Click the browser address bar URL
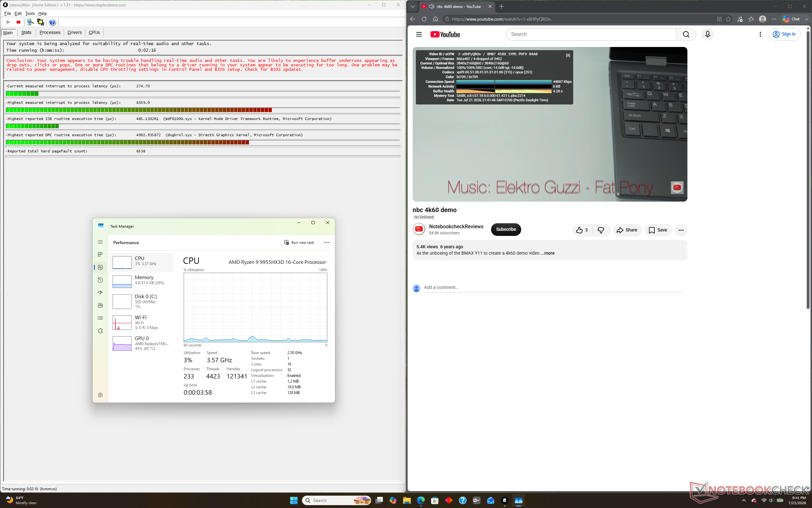This screenshot has width=812, height=508. click(501, 19)
